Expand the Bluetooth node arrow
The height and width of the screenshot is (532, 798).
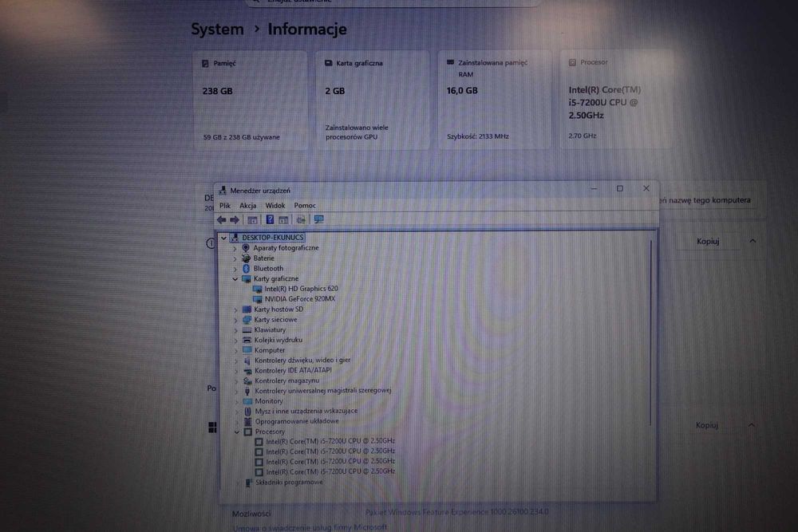(x=235, y=269)
